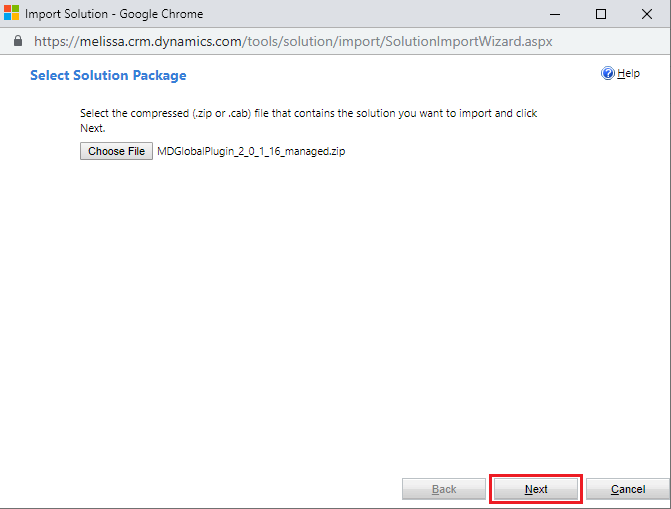Viewport: 671px width, 509px height.
Task: Open the Help link
Action: point(628,74)
